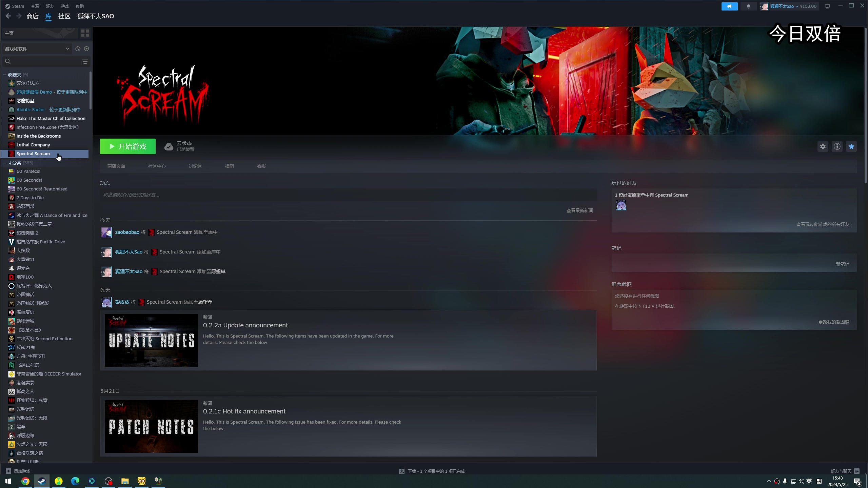Click the 主页 library home button
The width and height of the screenshot is (868, 488).
(x=40, y=33)
